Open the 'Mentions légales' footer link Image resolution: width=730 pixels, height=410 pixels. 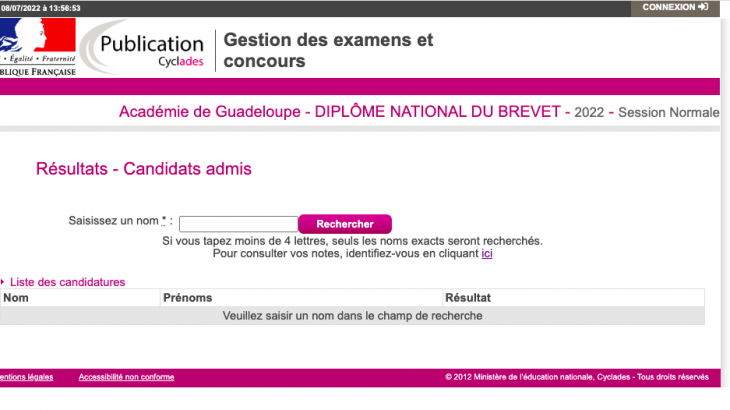pyautogui.click(x=26, y=377)
